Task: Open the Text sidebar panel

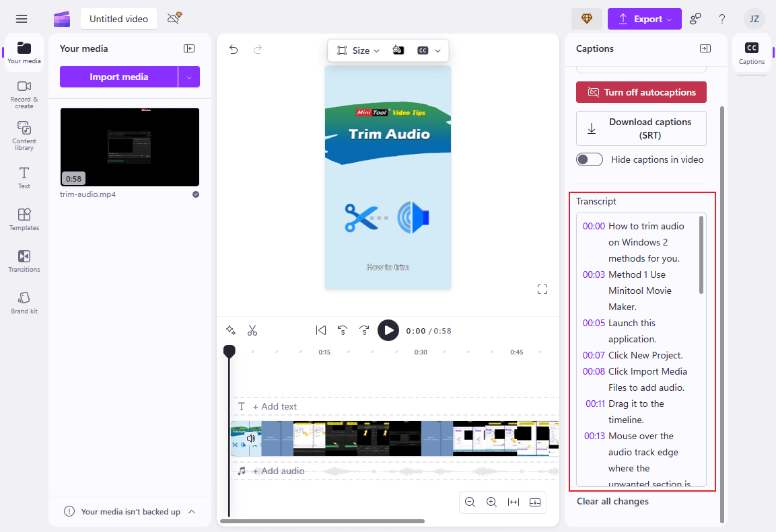Action: click(24, 178)
